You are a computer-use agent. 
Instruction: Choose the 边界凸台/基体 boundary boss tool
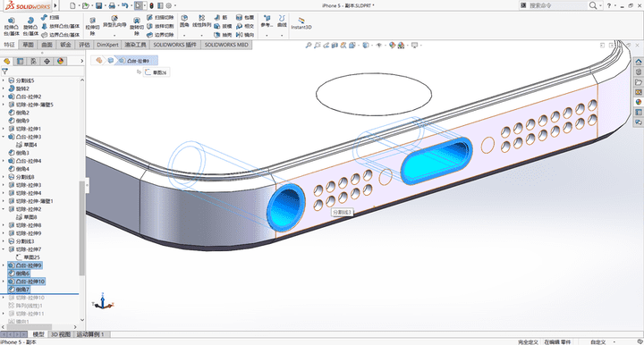click(61, 35)
